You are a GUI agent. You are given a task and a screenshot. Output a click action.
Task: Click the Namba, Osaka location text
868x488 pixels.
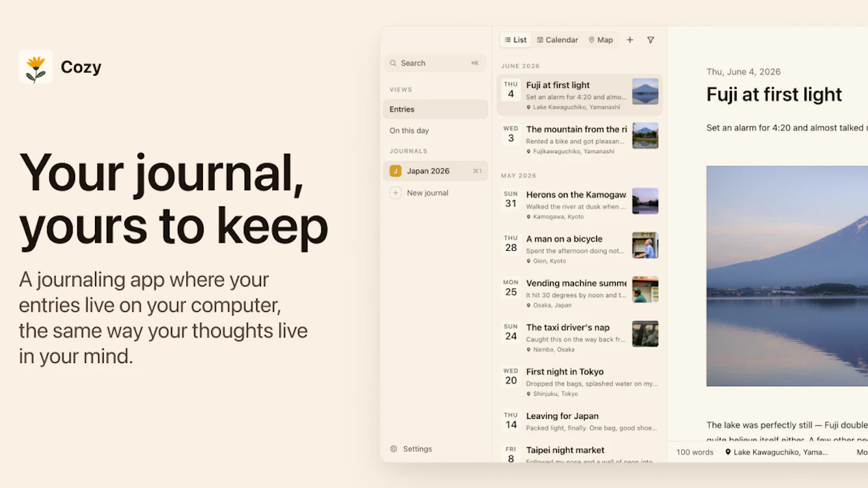(x=554, y=350)
